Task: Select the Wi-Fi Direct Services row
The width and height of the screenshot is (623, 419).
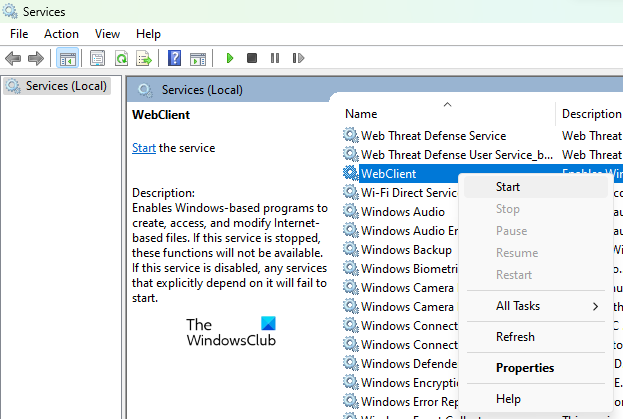Action: [x=400, y=193]
